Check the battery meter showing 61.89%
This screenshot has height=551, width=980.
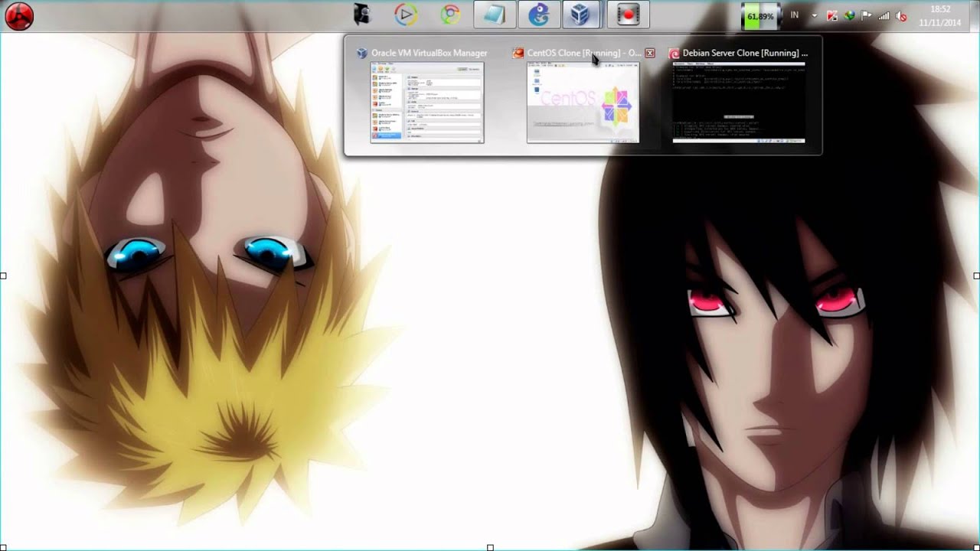[760, 16]
